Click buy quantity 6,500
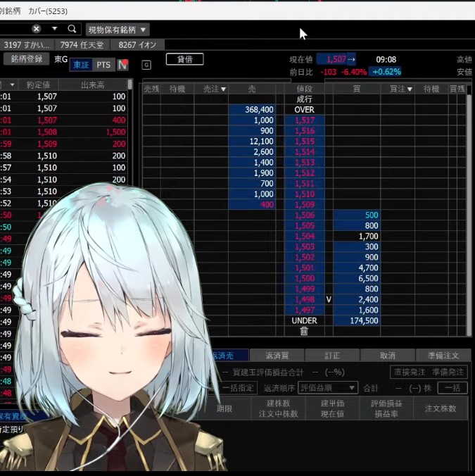 click(x=357, y=278)
